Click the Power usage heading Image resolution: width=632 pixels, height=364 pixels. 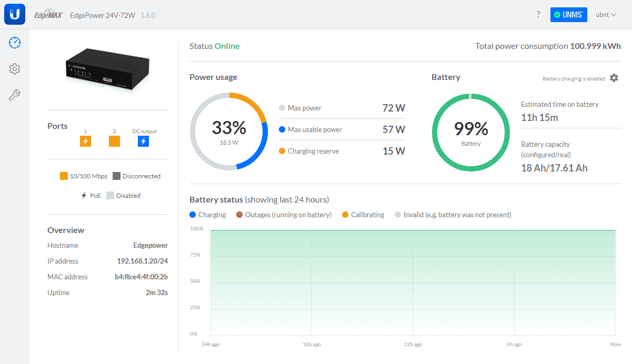click(213, 77)
